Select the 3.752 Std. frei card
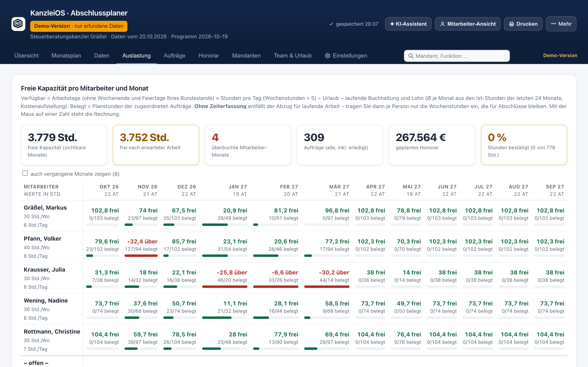The width and height of the screenshot is (588, 367). pyautogui.click(x=156, y=145)
